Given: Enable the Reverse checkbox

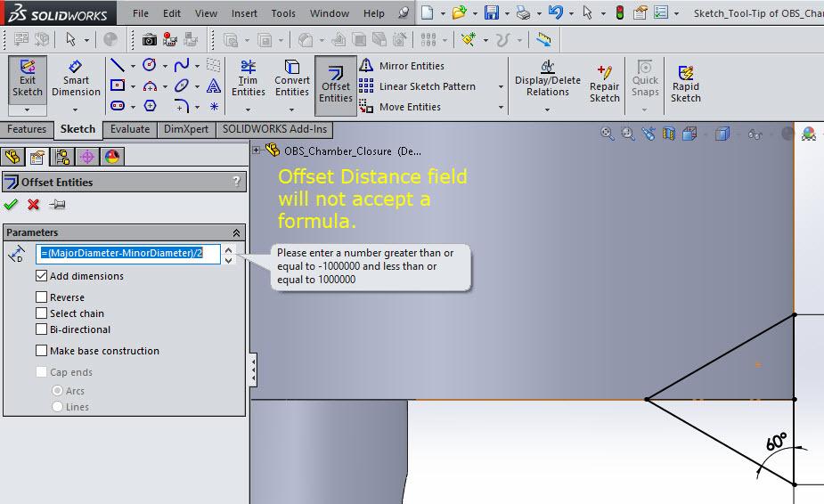Looking at the screenshot, I should coord(42,297).
